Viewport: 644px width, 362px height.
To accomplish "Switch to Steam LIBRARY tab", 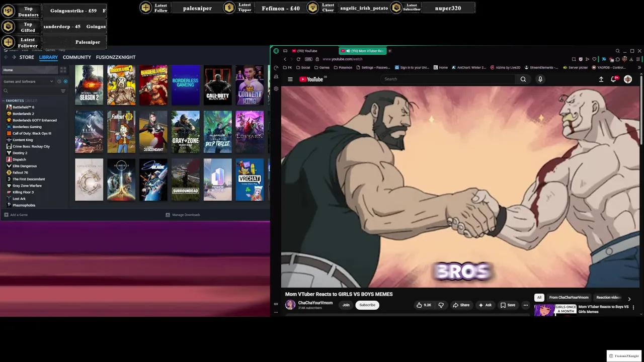I will coord(48,57).
